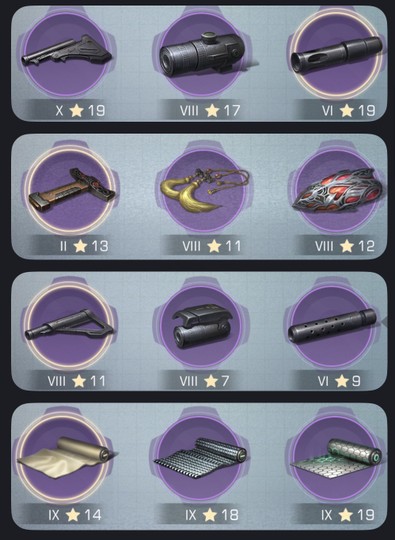
Task: Click the VIII star 17 rating label
Action: coord(210,111)
